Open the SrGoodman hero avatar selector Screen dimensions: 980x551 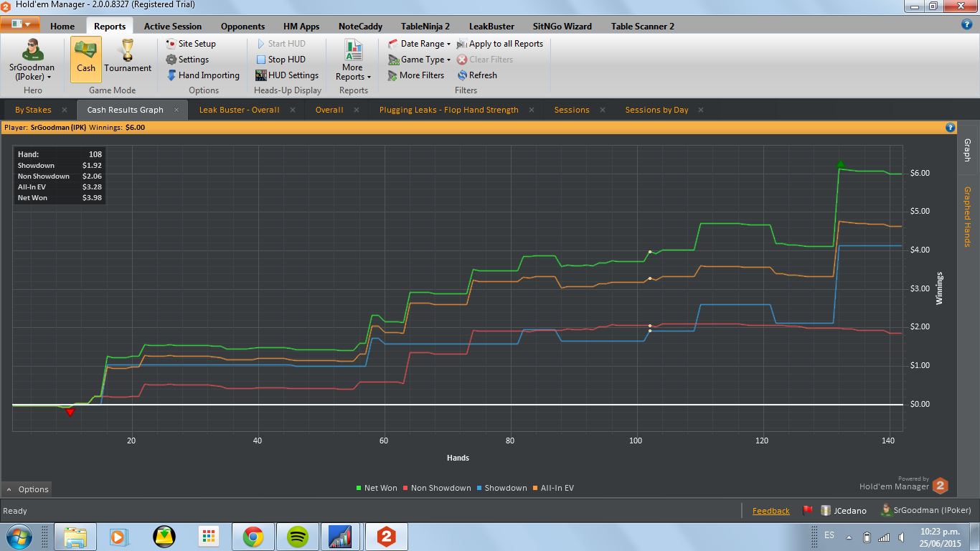[x=32, y=59]
